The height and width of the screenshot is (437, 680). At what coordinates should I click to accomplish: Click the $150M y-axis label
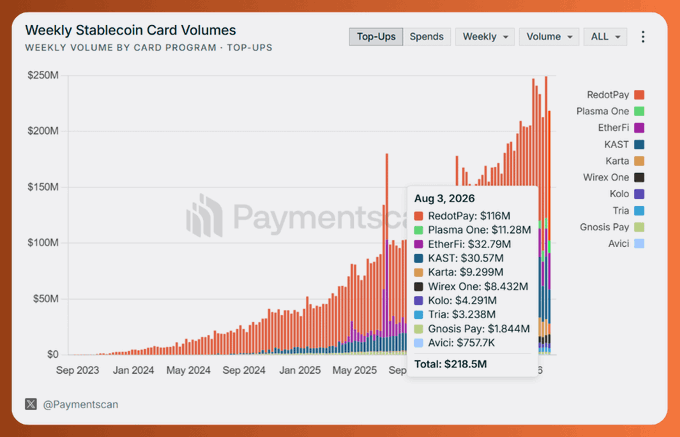[43, 187]
